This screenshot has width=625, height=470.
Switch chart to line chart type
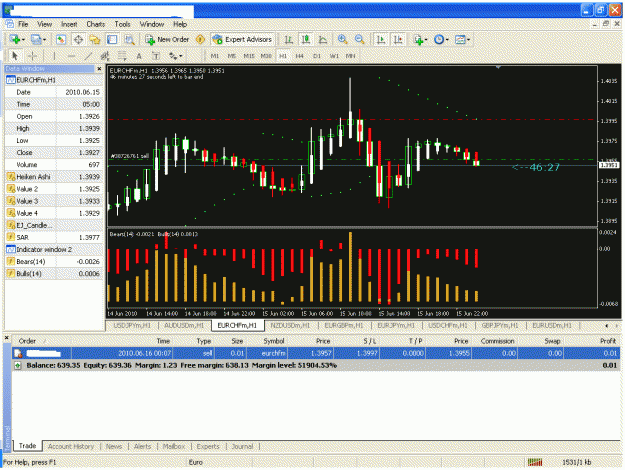(x=323, y=39)
